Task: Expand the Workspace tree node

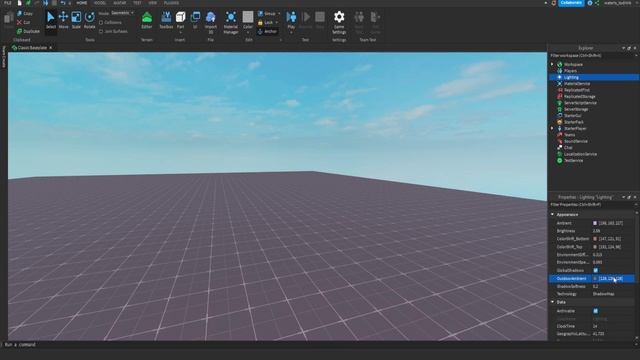Action: point(552,64)
